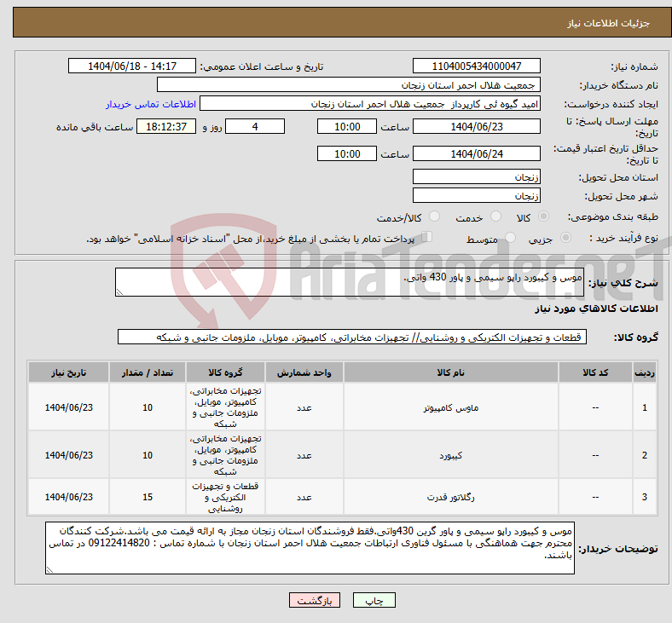Click product group cell in کیبورد row
672x623 pixels.
pyautogui.click(x=225, y=455)
